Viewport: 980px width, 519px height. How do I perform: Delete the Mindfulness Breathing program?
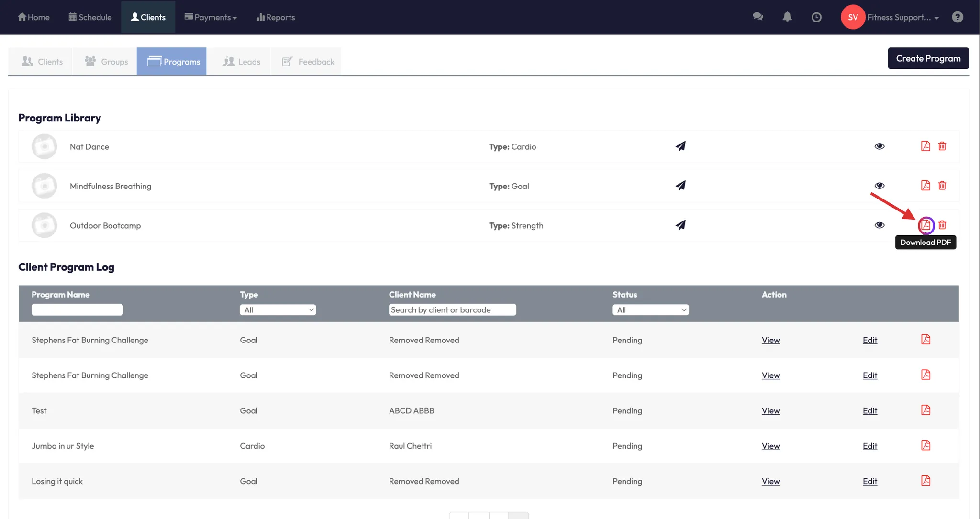pos(942,186)
